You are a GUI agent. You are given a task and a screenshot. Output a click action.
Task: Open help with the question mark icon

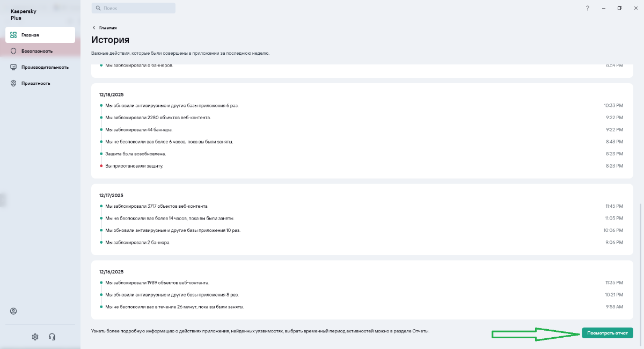pyautogui.click(x=588, y=8)
